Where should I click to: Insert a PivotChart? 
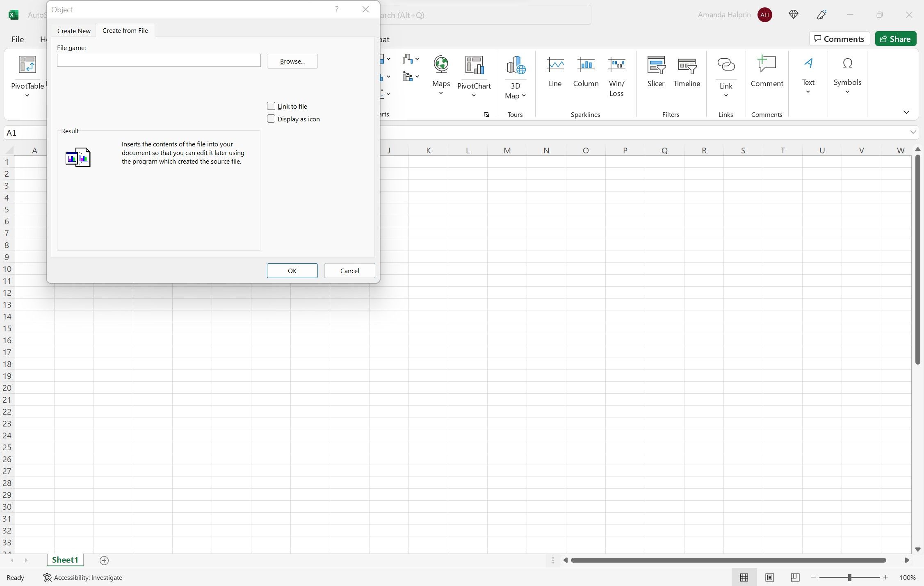[x=474, y=74]
